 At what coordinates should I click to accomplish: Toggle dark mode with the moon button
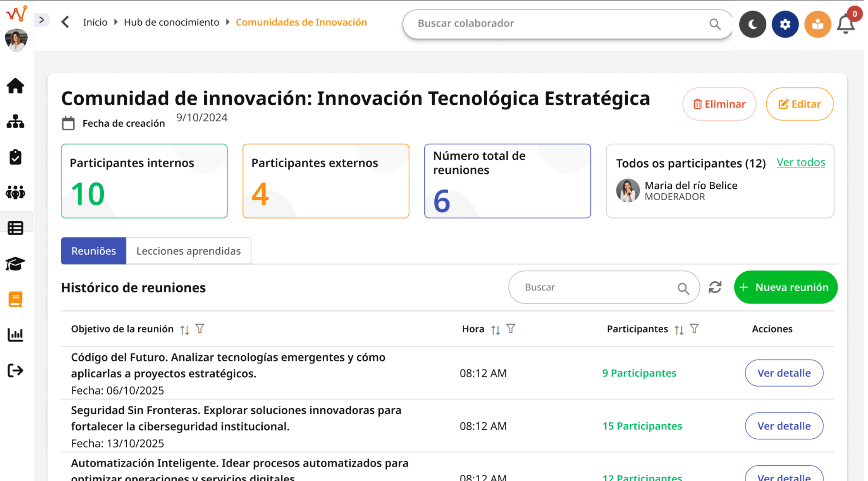point(752,24)
